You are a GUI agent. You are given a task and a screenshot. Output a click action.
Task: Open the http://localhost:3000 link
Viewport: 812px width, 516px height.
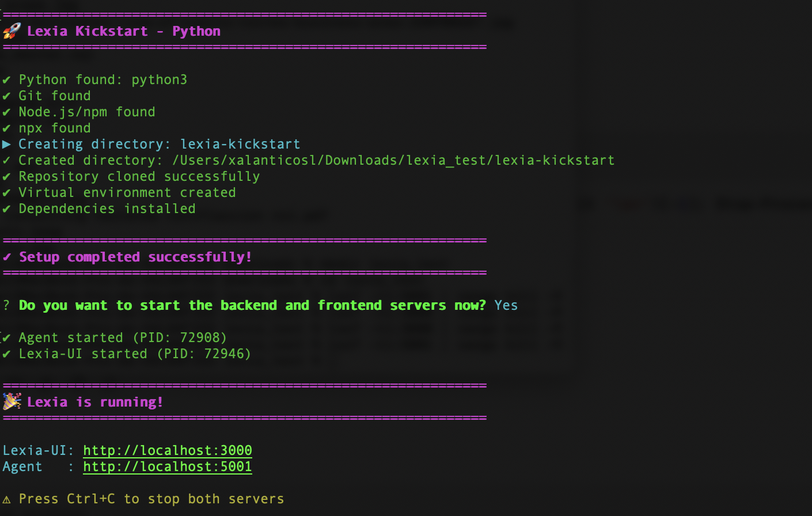click(168, 450)
